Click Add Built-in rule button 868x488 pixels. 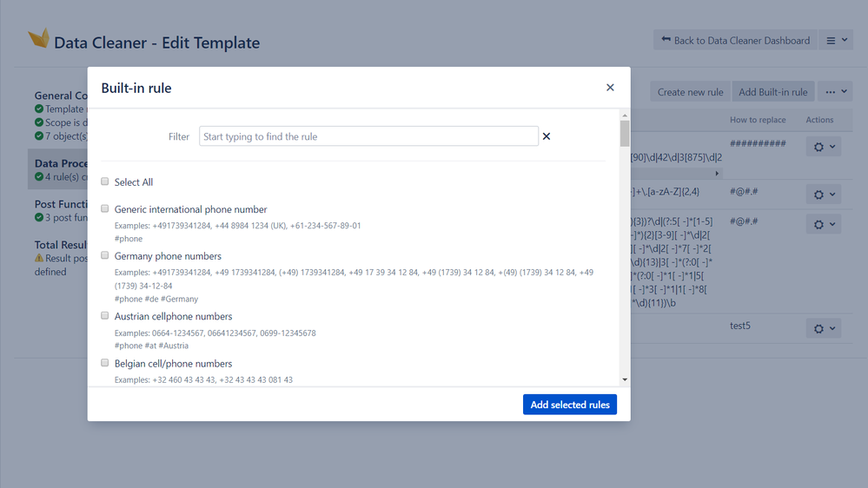(772, 92)
